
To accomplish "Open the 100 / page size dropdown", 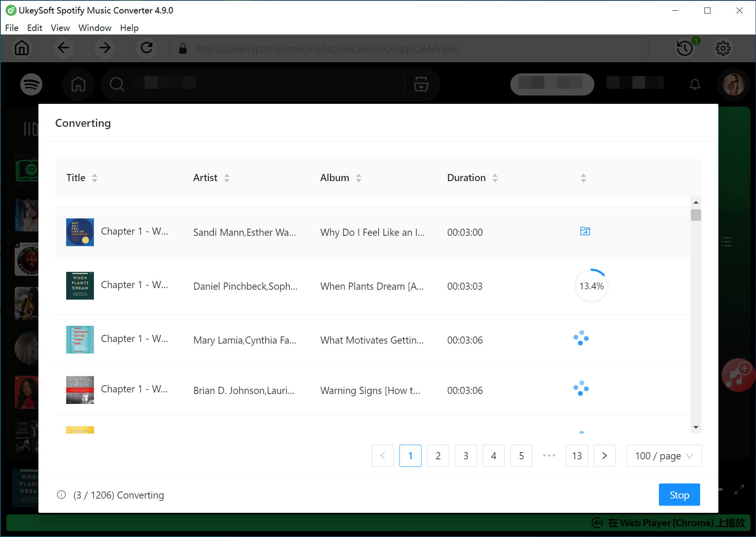I will point(664,456).
